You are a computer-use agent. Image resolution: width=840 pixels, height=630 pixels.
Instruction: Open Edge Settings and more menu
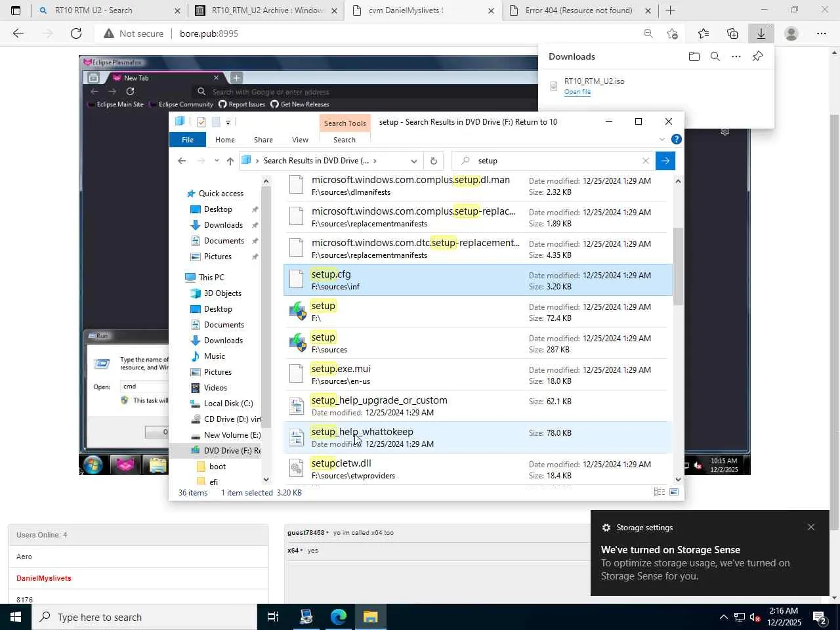point(822,33)
